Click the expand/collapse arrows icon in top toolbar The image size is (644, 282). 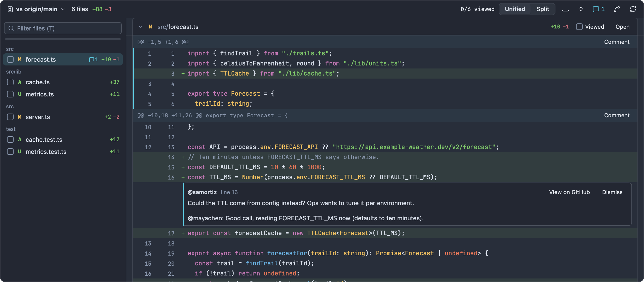(581, 9)
